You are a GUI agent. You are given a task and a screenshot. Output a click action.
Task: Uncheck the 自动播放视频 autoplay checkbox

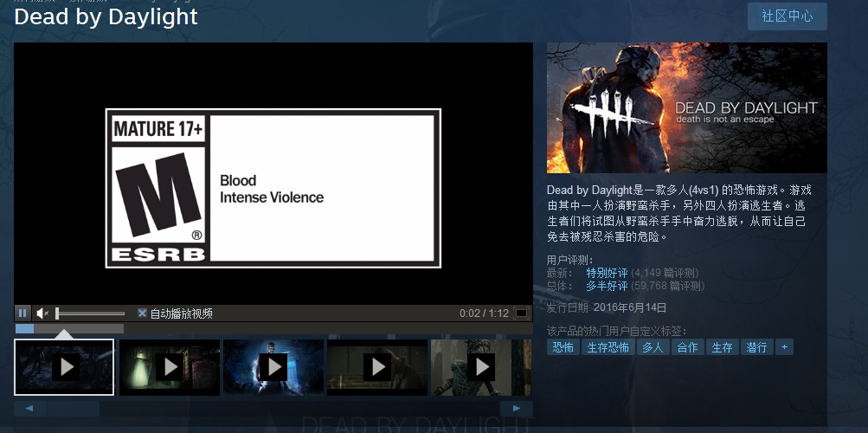(x=142, y=313)
